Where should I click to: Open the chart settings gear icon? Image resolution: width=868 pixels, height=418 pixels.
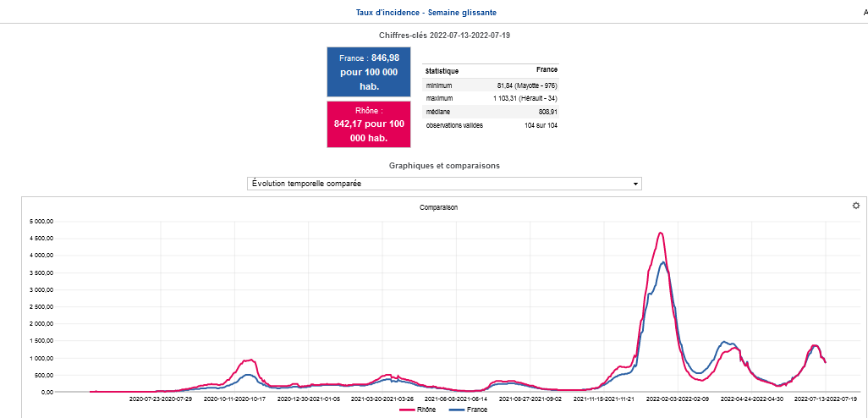pos(856,206)
